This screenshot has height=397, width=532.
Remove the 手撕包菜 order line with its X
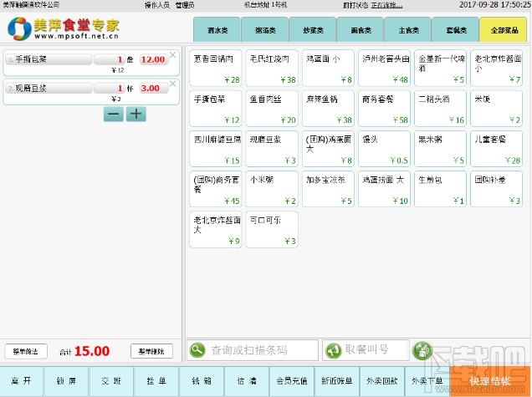tap(172, 55)
